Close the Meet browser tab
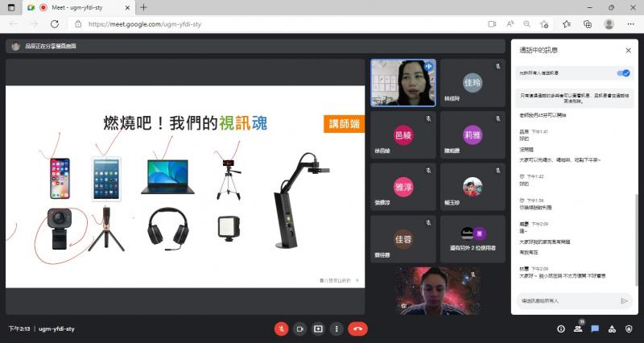Screen dimensions: 644x343 (127, 7)
